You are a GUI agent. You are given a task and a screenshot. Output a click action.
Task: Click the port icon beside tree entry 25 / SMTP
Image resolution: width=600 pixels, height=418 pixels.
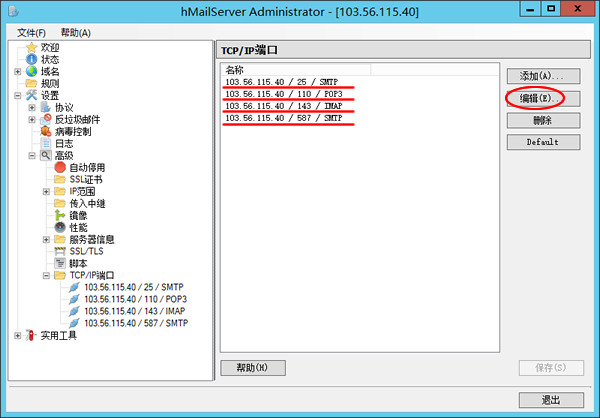tap(74, 287)
